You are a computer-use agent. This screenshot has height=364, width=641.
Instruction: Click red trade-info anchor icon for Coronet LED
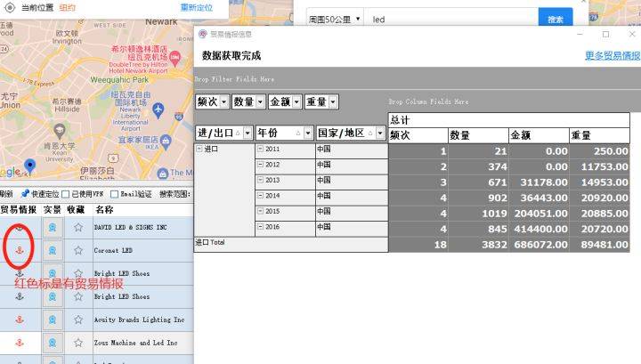(20, 251)
